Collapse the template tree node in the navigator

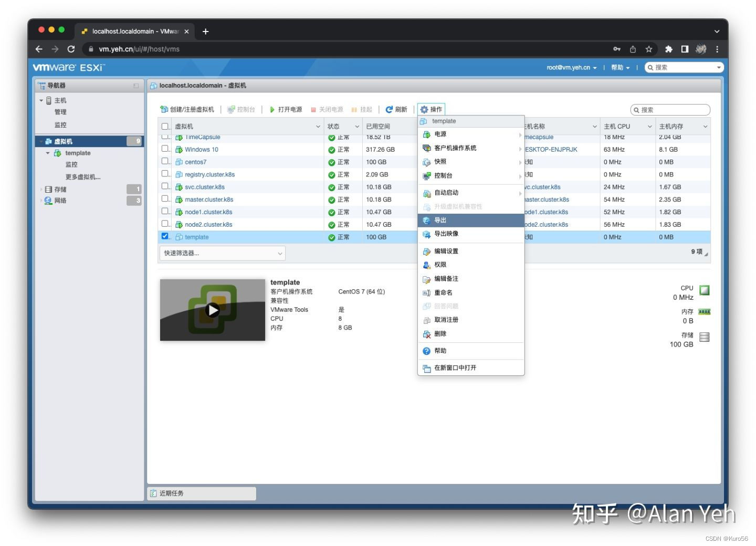tap(48, 153)
